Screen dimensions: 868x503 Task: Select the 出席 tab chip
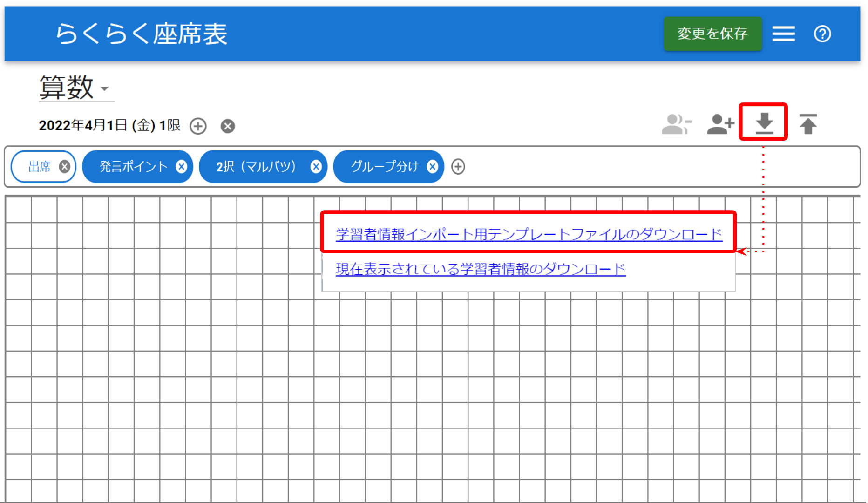coord(39,166)
